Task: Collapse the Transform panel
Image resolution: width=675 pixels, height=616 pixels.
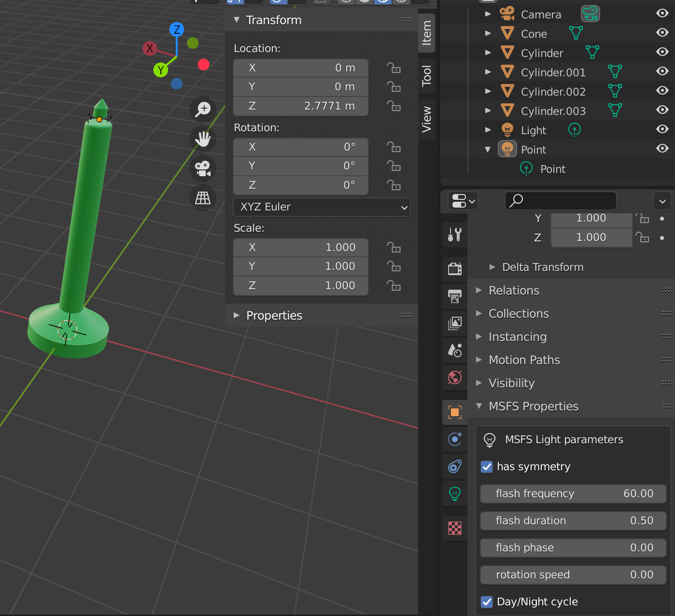Action: coord(237,20)
